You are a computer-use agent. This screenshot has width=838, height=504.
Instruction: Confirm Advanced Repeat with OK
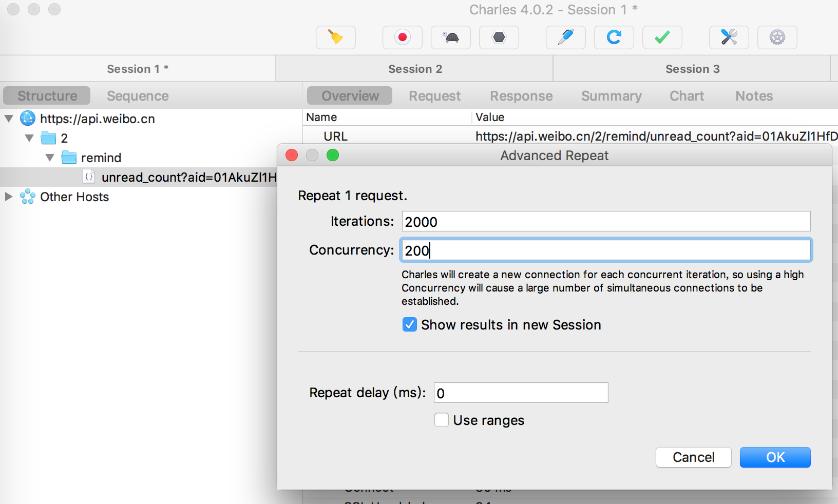click(x=775, y=457)
